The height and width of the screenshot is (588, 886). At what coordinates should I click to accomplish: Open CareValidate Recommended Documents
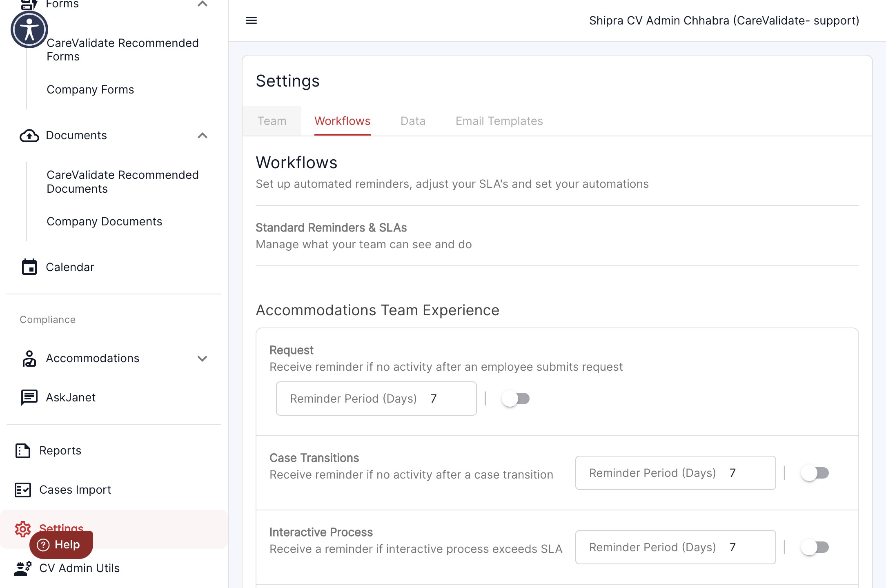(x=122, y=182)
